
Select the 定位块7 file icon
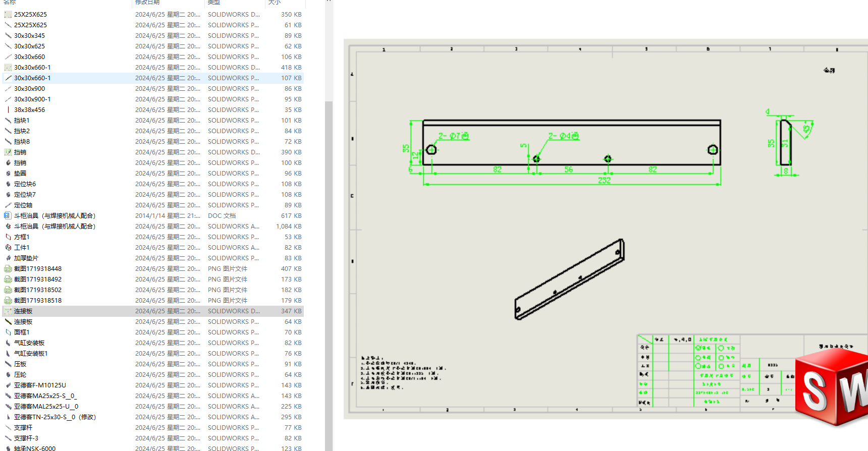8,195
